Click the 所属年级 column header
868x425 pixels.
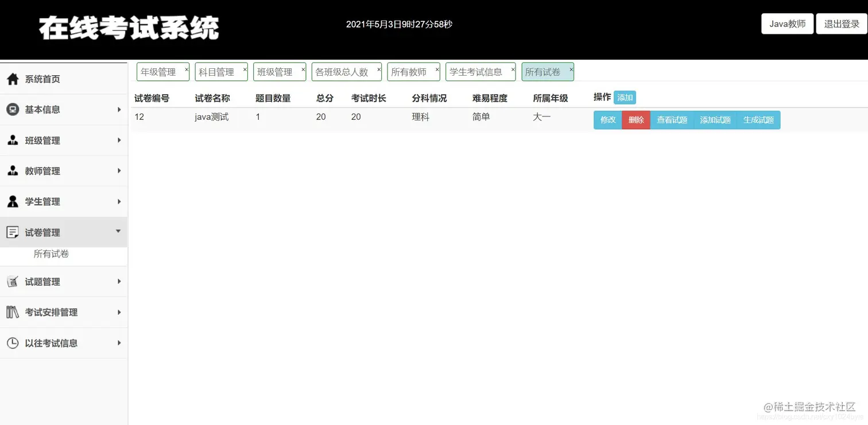coord(551,98)
